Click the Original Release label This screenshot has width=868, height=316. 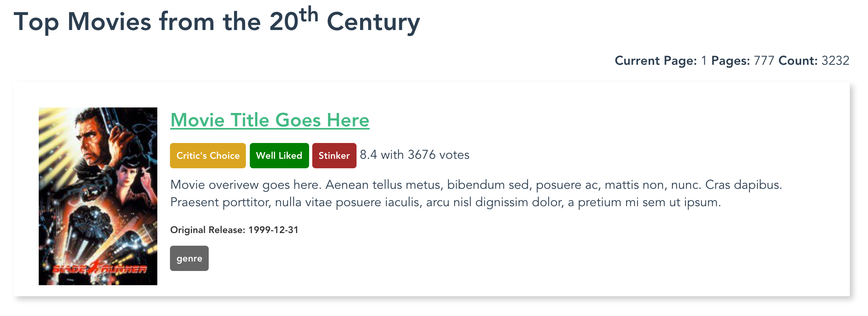208,230
